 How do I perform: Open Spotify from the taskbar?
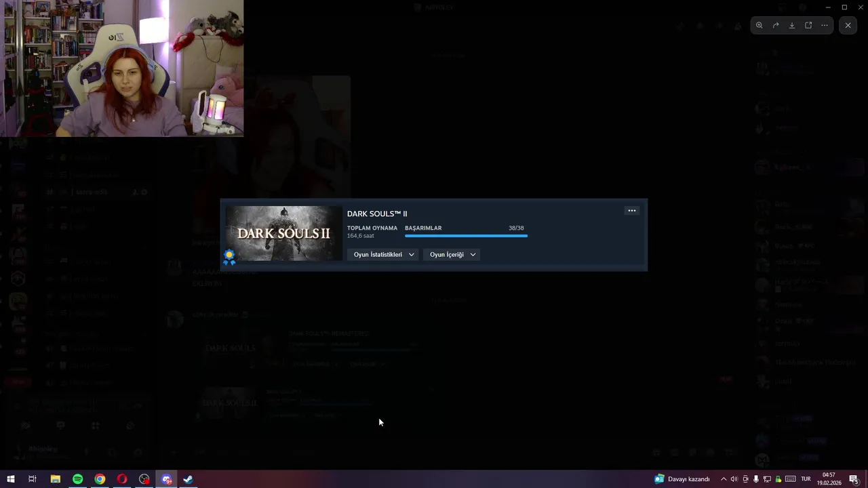(77, 479)
